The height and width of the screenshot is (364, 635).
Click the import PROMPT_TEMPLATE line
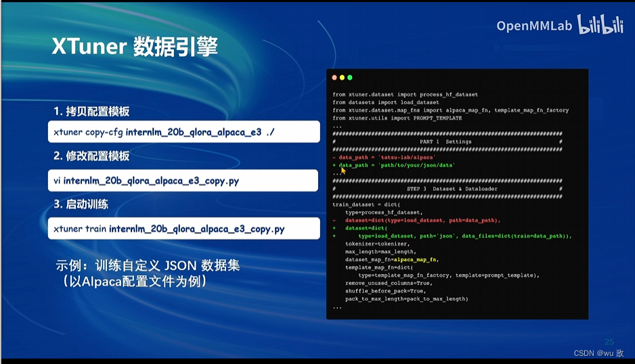[x=397, y=118]
